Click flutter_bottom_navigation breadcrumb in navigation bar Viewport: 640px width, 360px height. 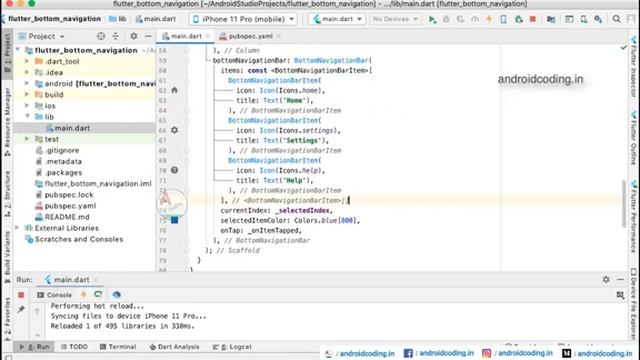click(54, 19)
